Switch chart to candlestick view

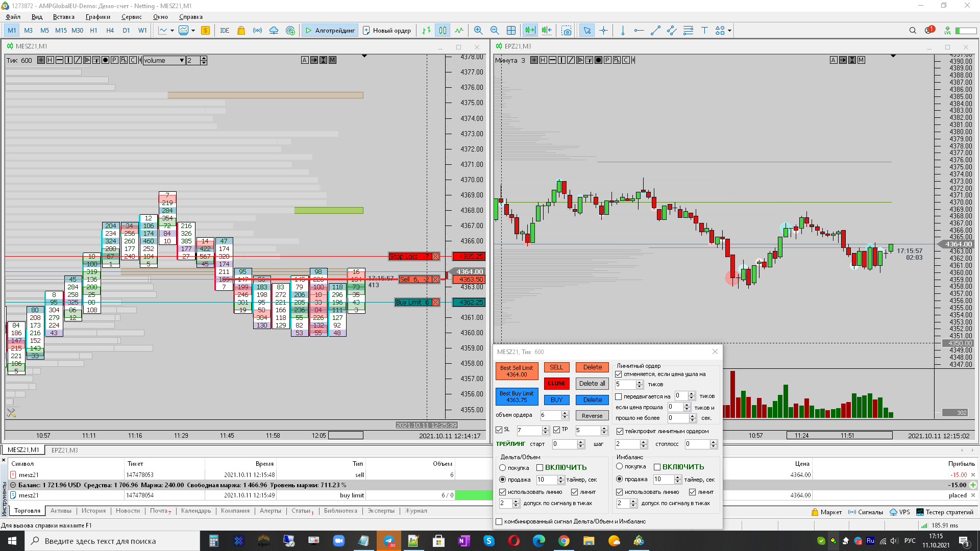(443, 31)
